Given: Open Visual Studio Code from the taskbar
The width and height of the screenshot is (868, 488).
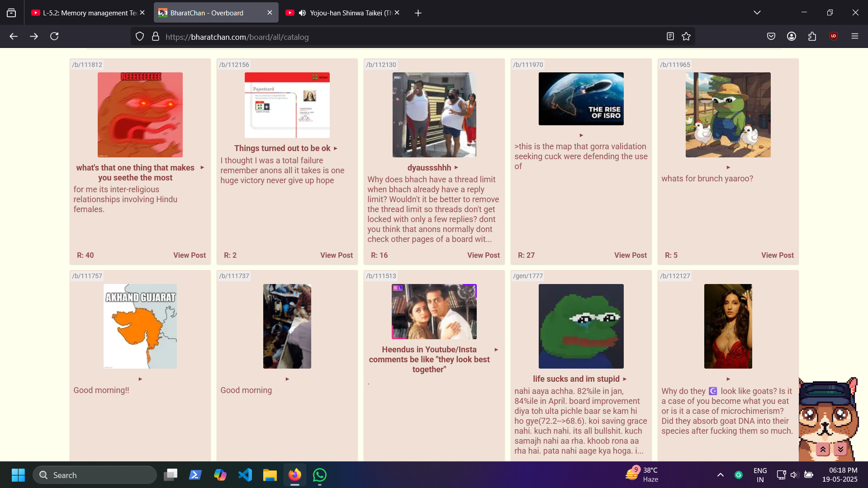Looking at the screenshot, I should pyautogui.click(x=245, y=475).
